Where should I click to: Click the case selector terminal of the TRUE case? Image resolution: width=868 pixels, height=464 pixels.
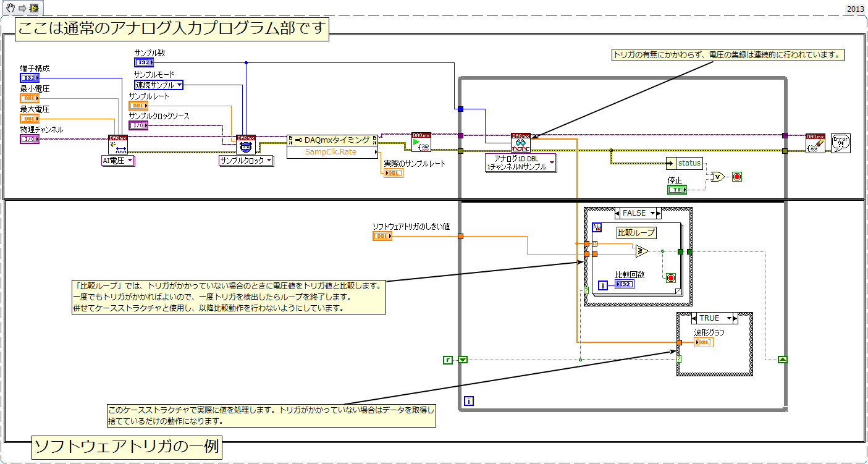click(x=679, y=359)
